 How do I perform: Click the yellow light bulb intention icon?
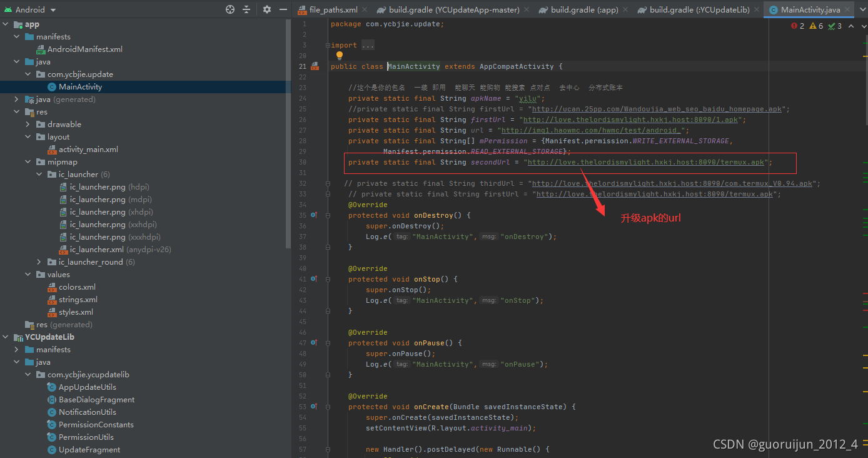tap(340, 56)
